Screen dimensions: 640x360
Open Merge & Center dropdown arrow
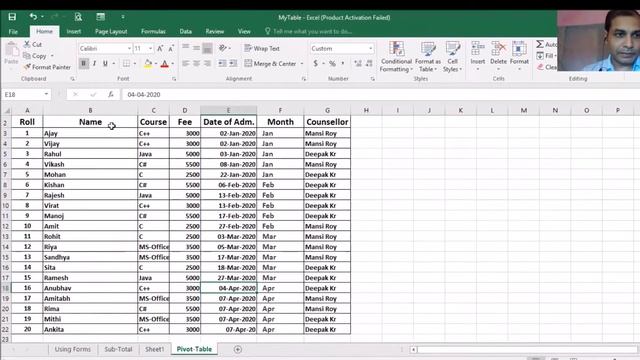point(302,64)
